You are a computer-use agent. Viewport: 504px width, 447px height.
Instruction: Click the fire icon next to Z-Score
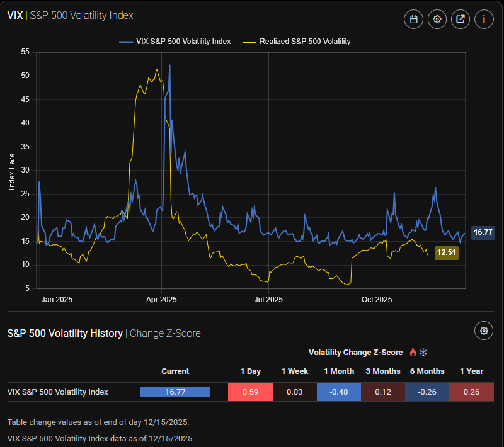pos(413,352)
